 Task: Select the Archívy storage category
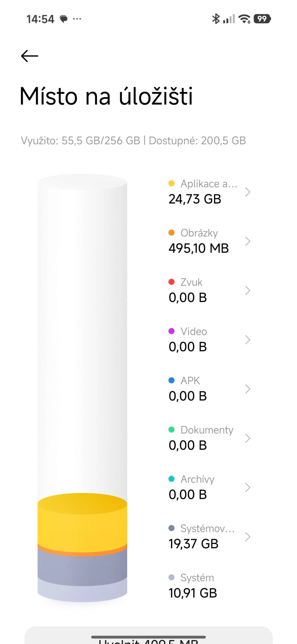point(209,487)
